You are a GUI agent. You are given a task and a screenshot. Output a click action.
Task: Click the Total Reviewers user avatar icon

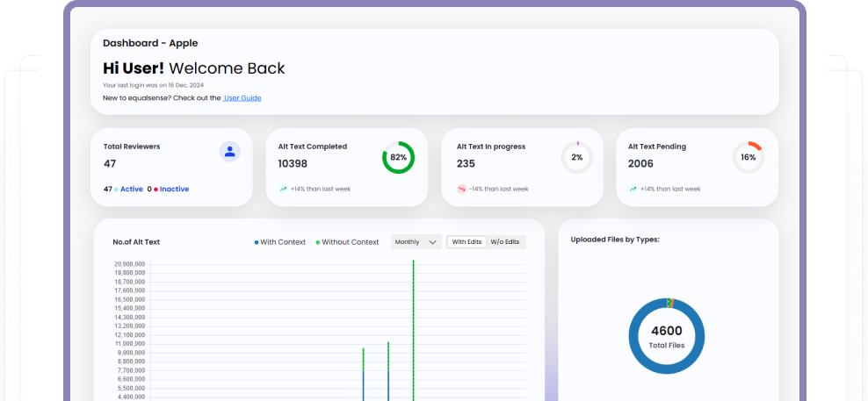(229, 152)
